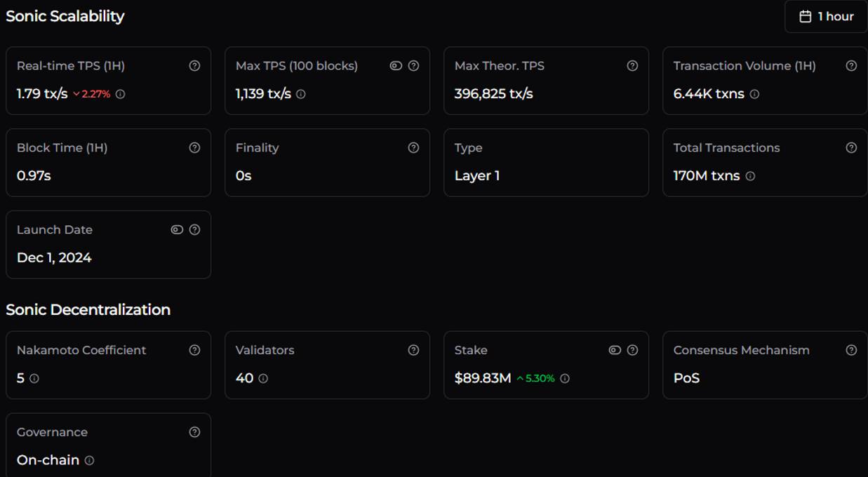Image resolution: width=868 pixels, height=477 pixels.
Task: Click help icon on Finality card
Action: tap(413, 148)
